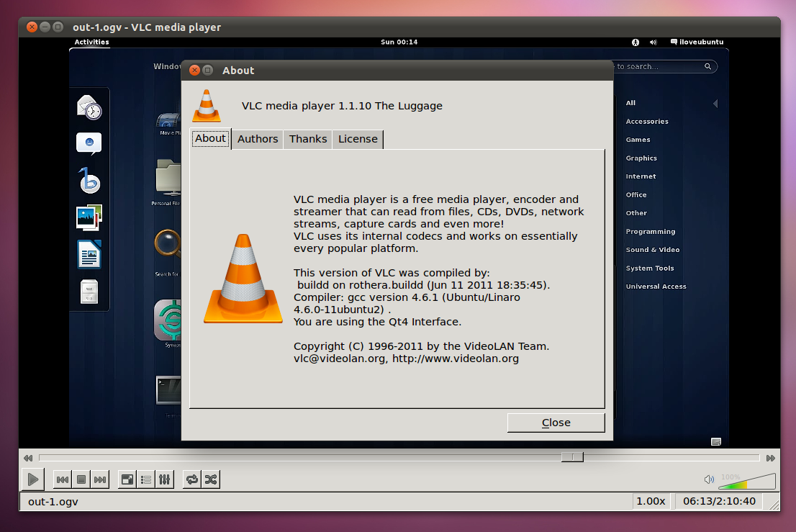
Task: Toggle shuffle random playback
Action: point(211,479)
